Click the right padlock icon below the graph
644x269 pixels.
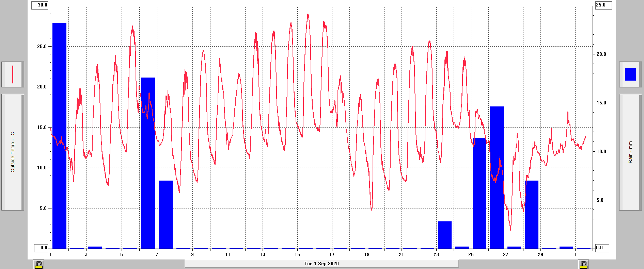pos(583,265)
